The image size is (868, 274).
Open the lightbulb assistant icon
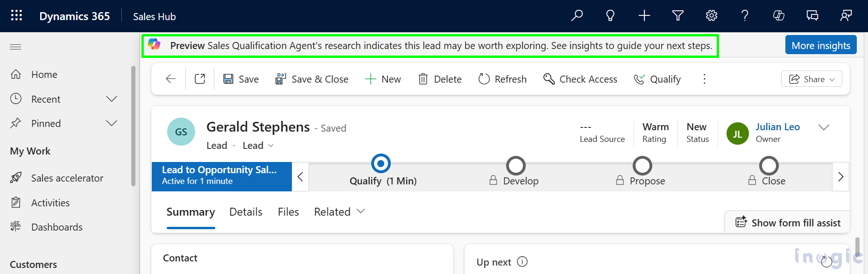[x=610, y=15]
